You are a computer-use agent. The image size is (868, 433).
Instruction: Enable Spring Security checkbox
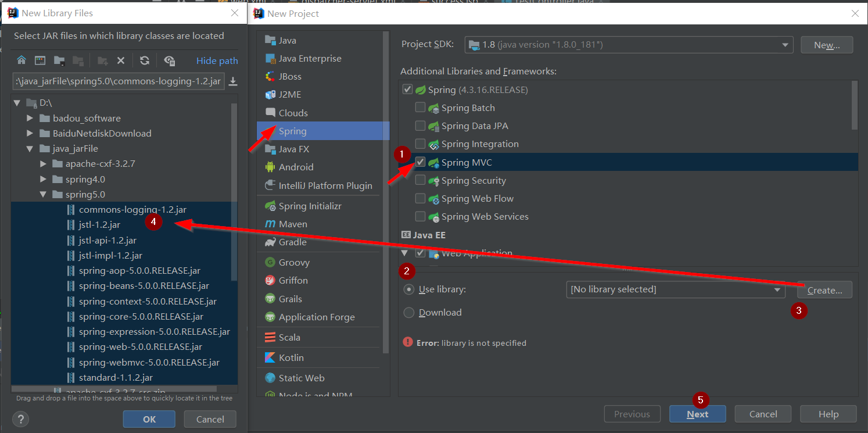coord(420,180)
